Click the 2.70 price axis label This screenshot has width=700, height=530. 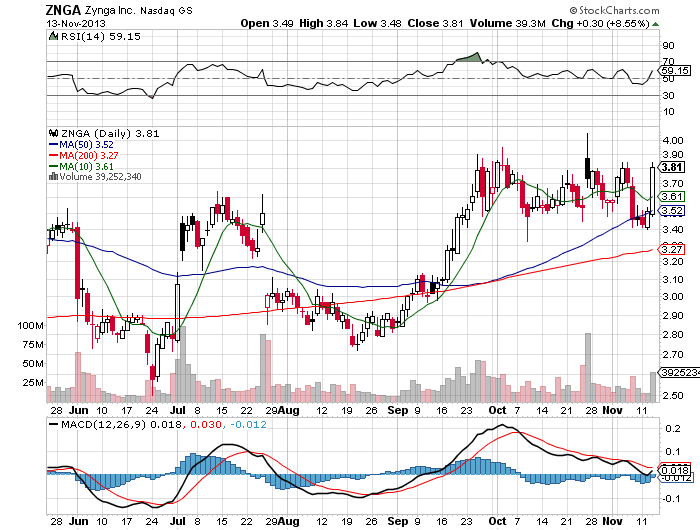coord(673,355)
